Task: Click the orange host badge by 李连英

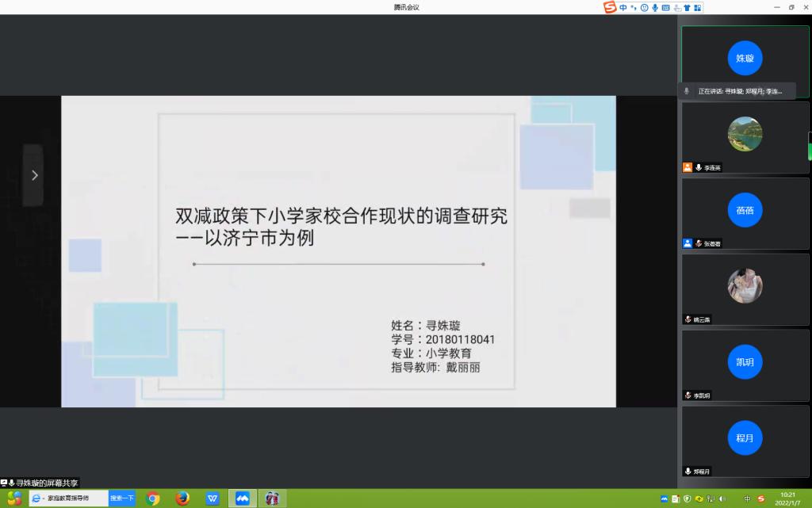Action: (x=688, y=167)
